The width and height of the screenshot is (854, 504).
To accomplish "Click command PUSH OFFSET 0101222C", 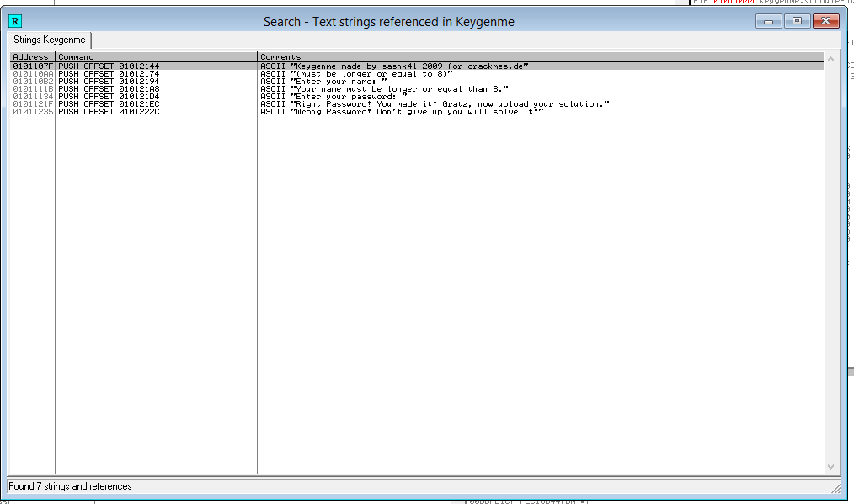I will [109, 112].
